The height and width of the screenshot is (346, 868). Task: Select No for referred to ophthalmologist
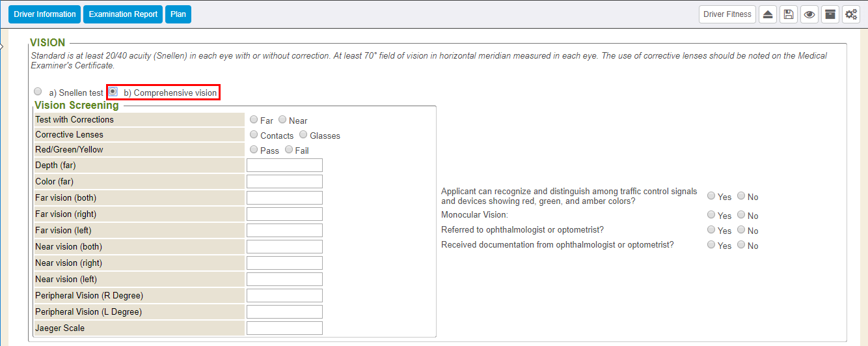point(741,230)
